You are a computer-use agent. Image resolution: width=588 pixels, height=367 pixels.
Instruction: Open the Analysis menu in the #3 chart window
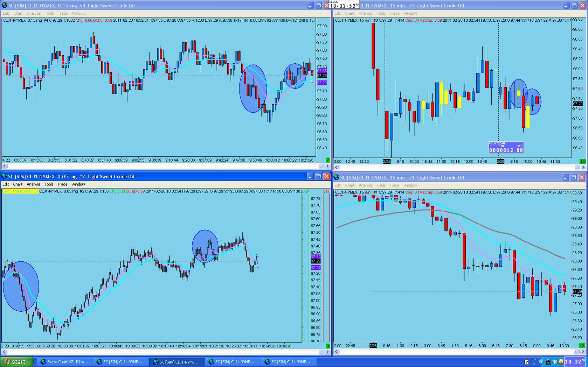click(365, 13)
